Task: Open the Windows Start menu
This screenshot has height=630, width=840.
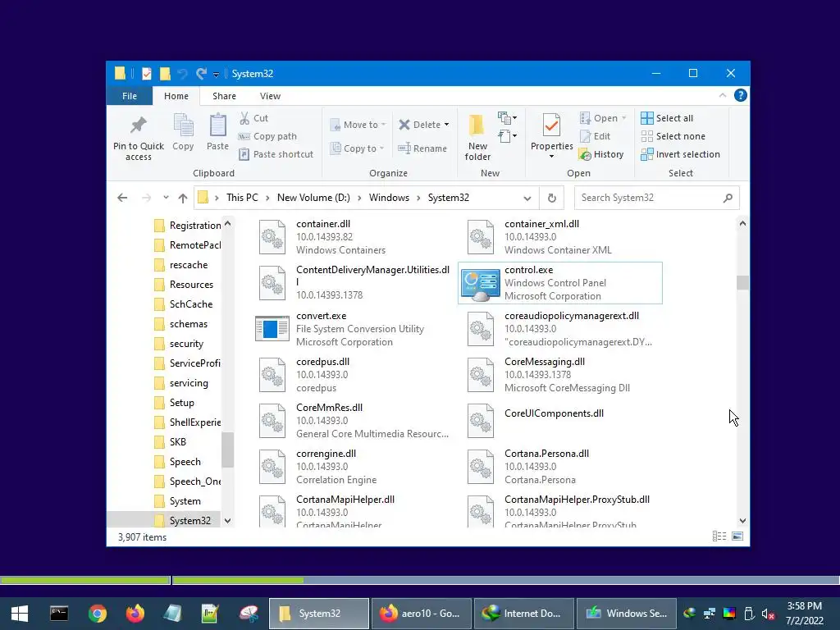Action: (20, 614)
